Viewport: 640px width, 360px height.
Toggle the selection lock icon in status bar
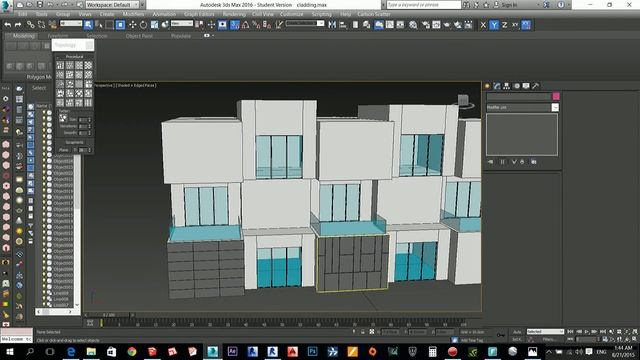[x=362, y=332]
